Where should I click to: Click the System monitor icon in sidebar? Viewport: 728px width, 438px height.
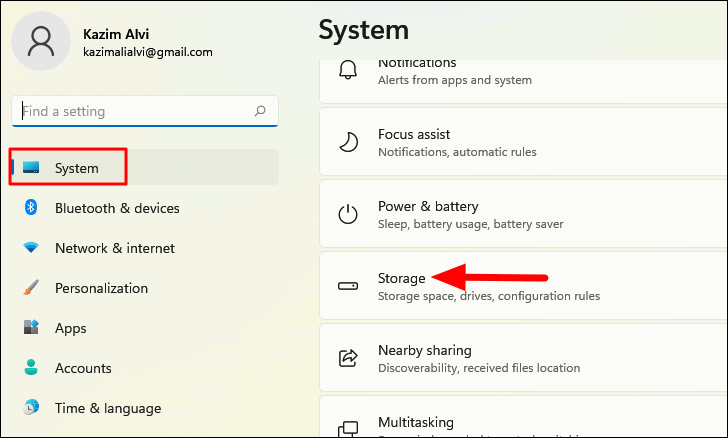pos(31,168)
